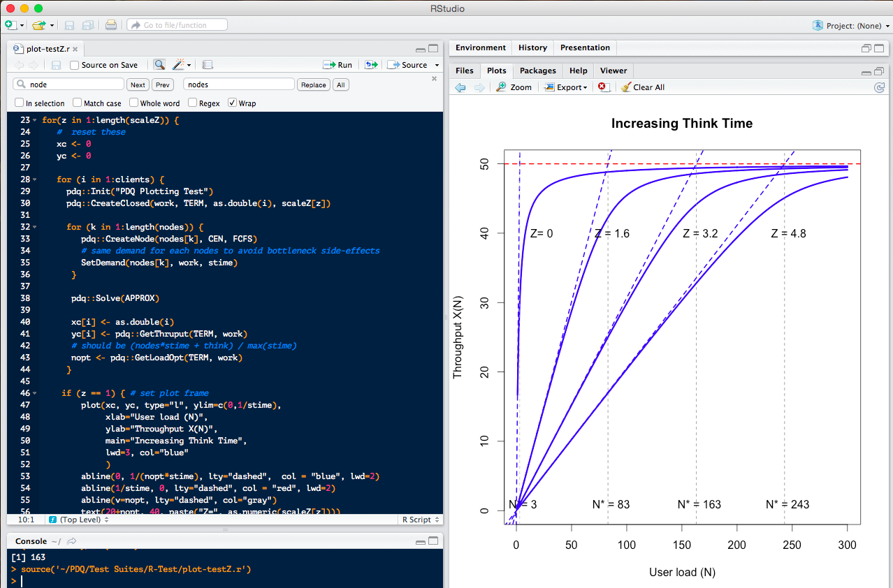The image size is (893, 588).
Task: Collapse the if block at line 46
Action: (x=34, y=393)
